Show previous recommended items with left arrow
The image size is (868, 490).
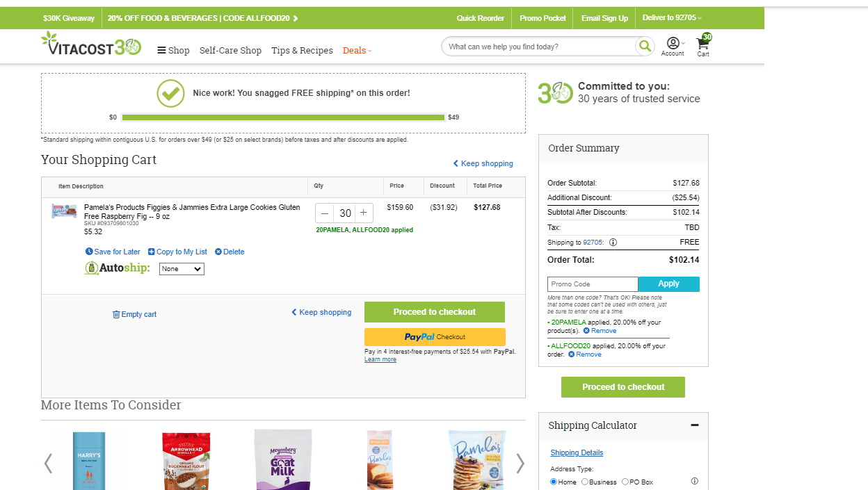pos(48,463)
